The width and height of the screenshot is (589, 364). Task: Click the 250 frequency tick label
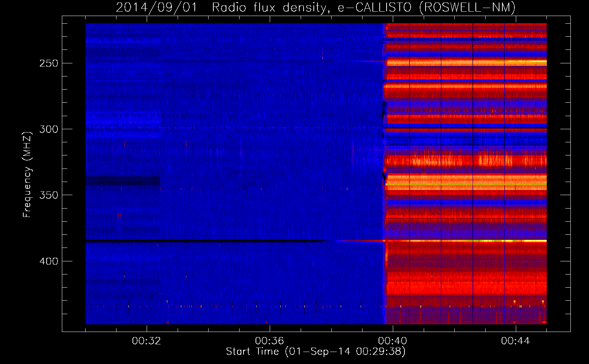click(x=49, y=63)
